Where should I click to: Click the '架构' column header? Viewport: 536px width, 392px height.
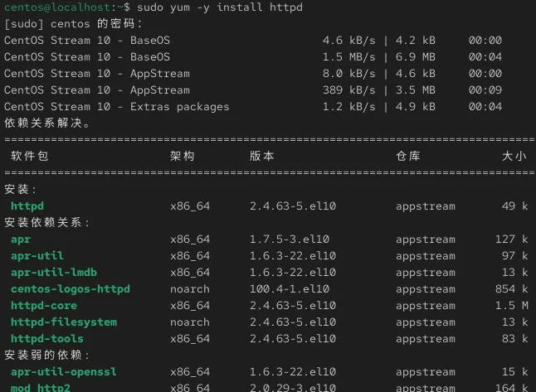point(183,156)
